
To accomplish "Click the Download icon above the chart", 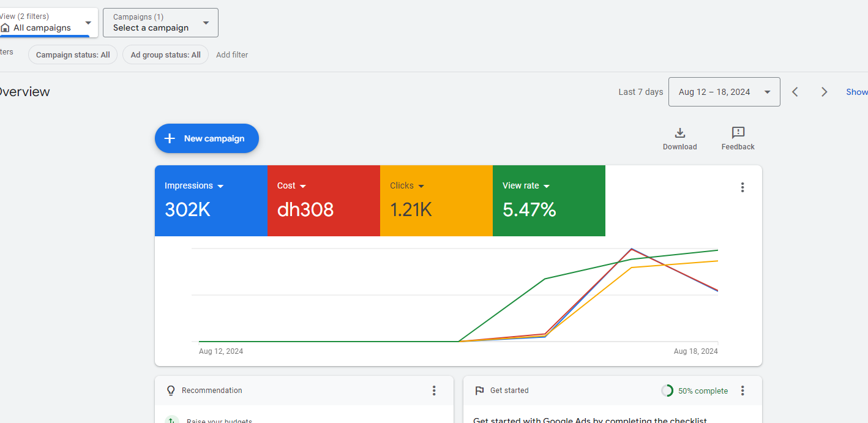I will tap(679, 133).
